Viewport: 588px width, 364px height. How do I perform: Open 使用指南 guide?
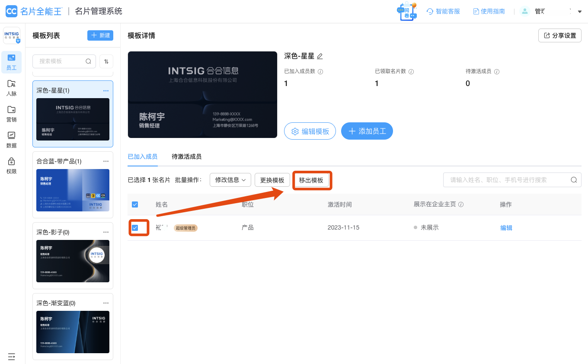[x=489, y=11]
